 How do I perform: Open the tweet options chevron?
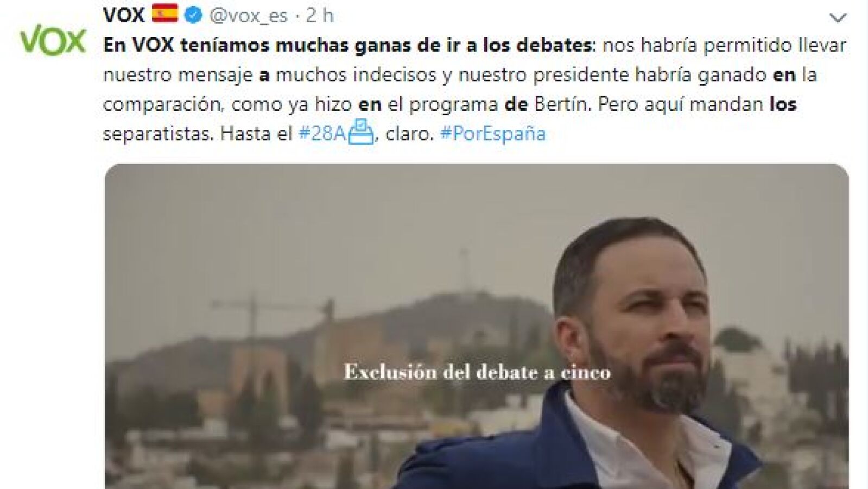(x=838, y=18)
